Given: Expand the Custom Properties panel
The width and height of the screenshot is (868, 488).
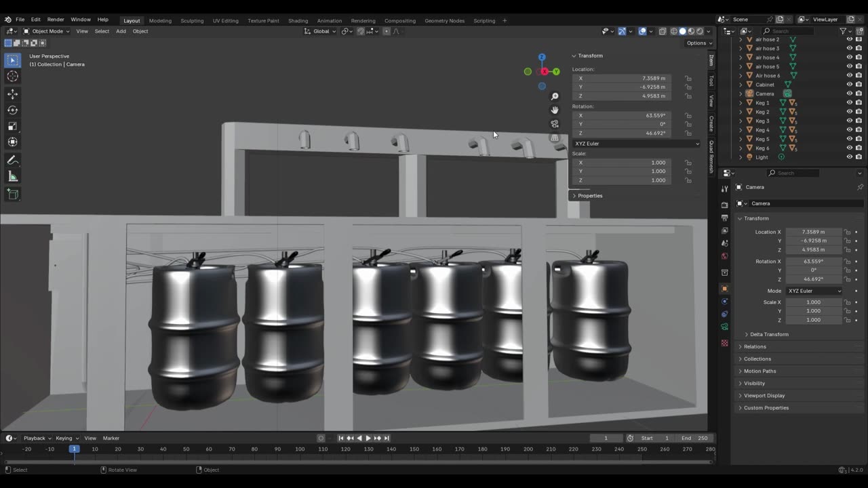Looking at the screenshot, I should tap(766, 408).
